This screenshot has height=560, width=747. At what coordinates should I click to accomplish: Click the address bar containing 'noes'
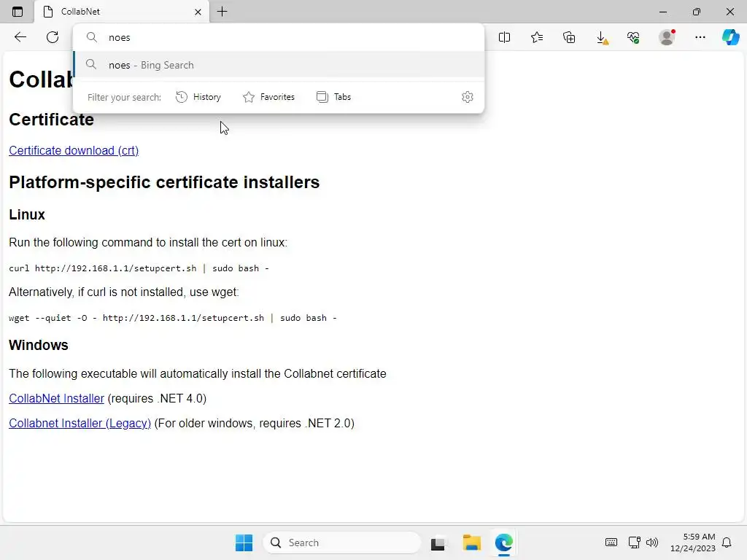279,37
